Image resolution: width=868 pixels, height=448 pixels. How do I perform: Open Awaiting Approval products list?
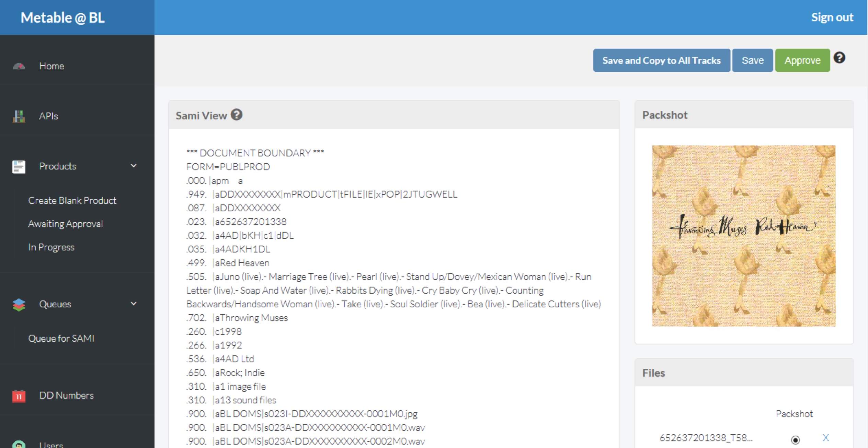coord(66,224)
